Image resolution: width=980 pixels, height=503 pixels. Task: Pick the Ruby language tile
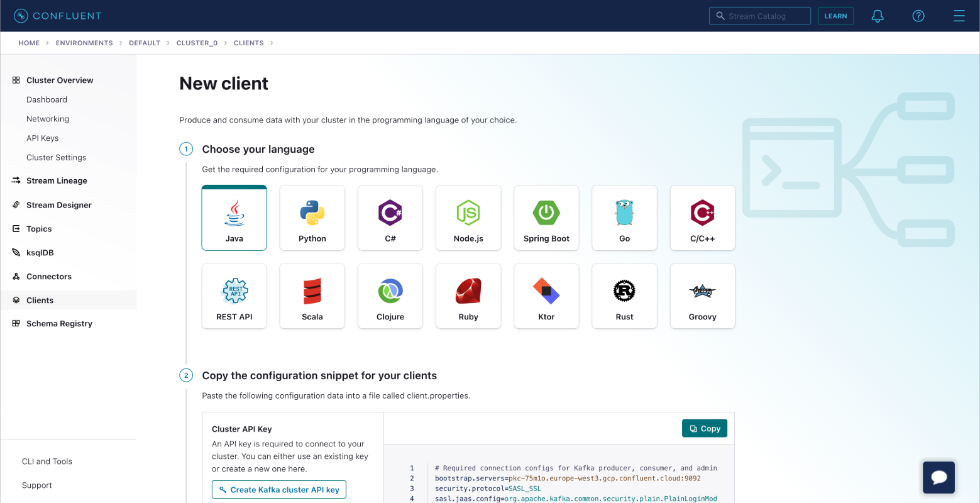click(x=468, y=296)
